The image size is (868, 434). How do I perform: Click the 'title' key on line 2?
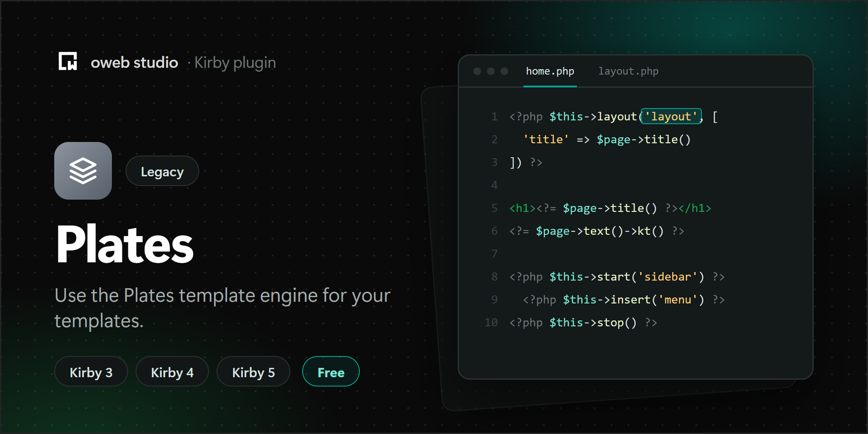pos(546,139)
